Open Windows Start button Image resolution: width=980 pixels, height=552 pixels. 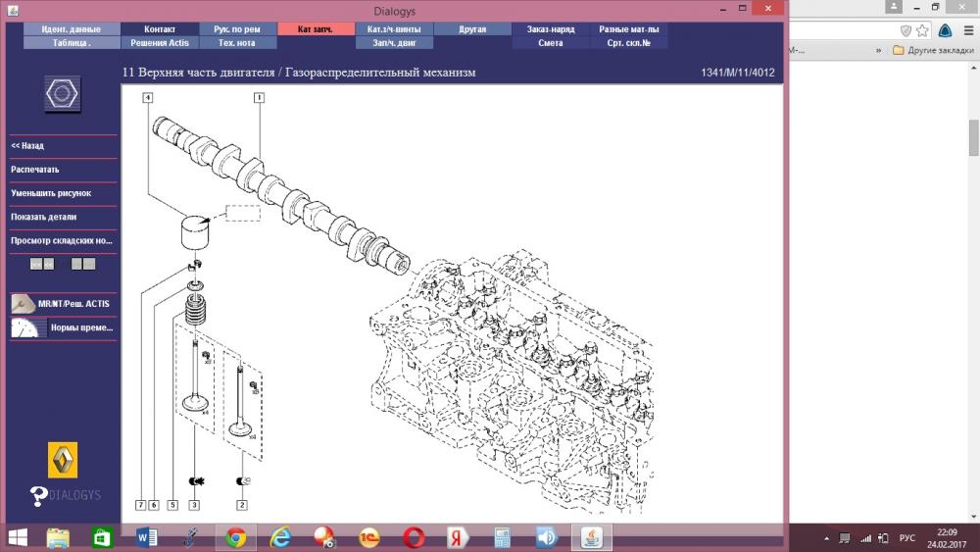pos(18,537)
